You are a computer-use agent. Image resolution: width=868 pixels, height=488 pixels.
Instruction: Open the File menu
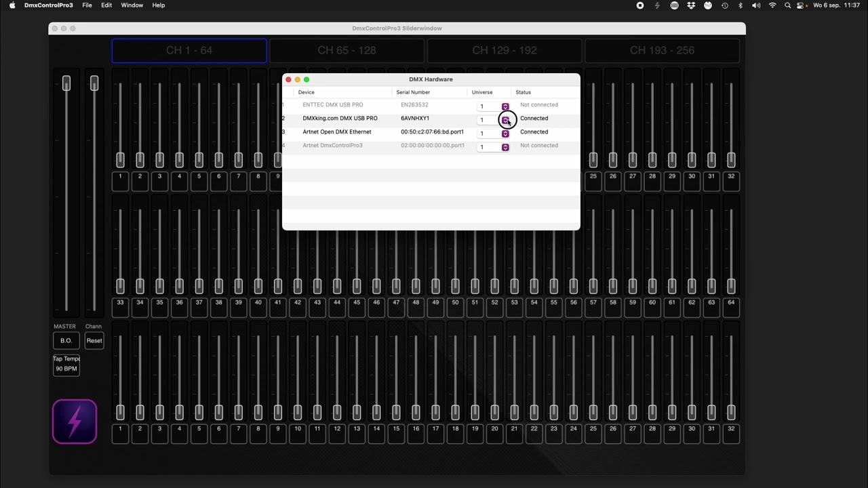(87, 5)
